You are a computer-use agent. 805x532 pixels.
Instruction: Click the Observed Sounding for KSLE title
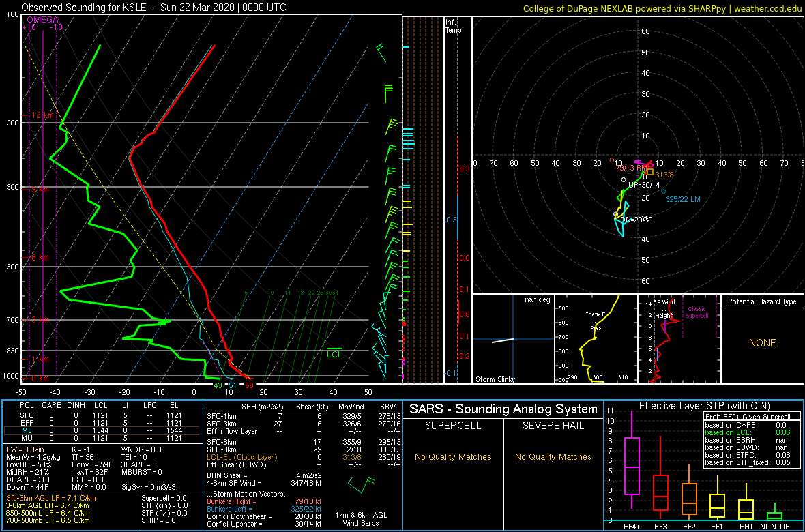tap(154, 8)
